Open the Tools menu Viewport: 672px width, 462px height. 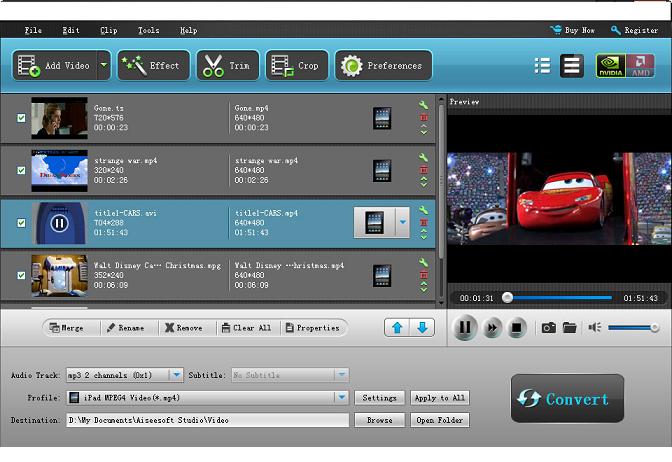(148, 30)
